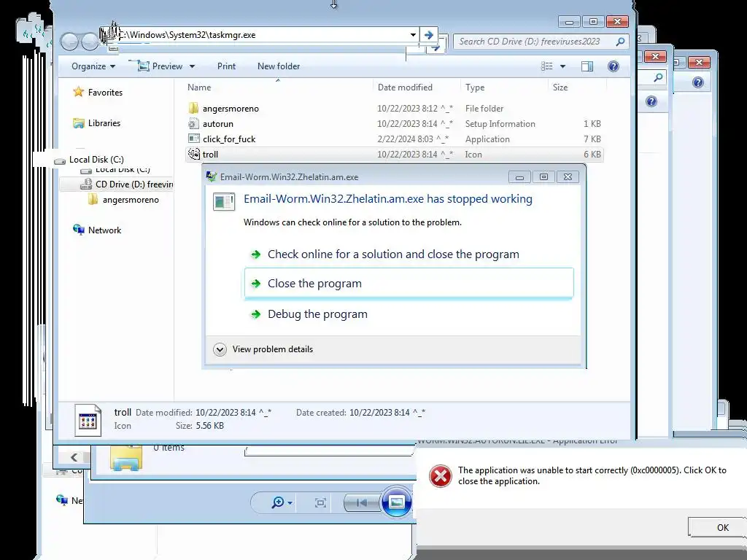Click the Actual size button in Photo Viewer

pyautogui.click(x=321, y=502)
